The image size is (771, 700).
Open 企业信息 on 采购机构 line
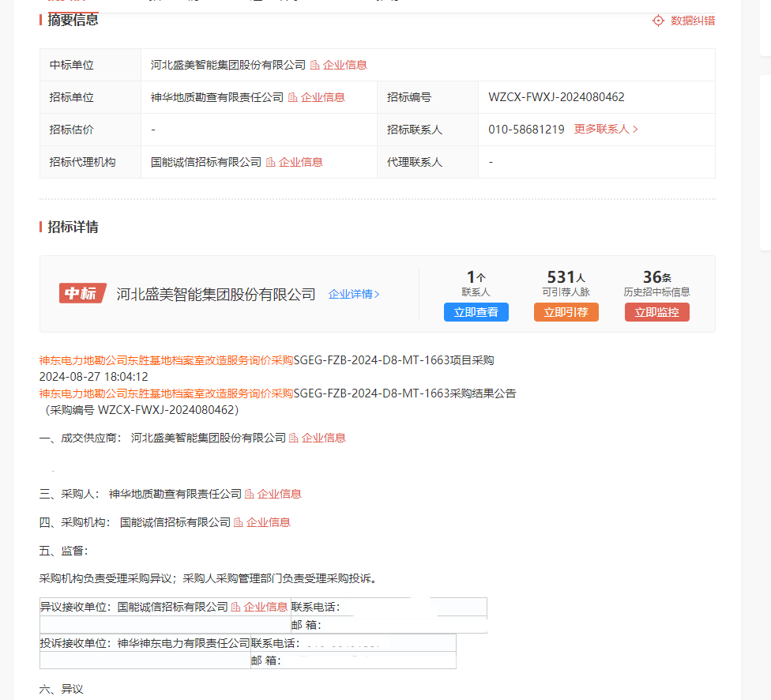click(268, 522)
